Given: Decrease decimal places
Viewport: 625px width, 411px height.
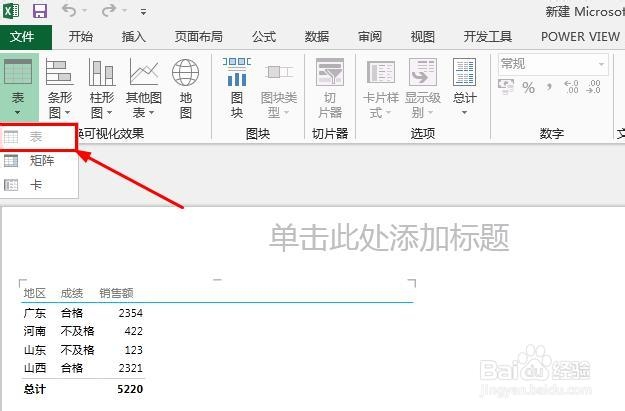Looking at the screenshot, I should [594, 87].
